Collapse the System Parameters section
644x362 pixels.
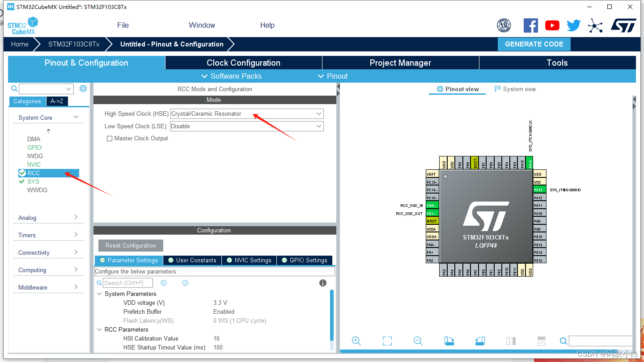99,294
